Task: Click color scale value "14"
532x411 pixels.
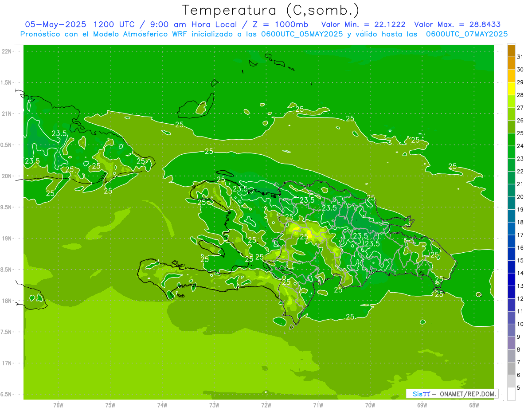Action: pos(520,273)
